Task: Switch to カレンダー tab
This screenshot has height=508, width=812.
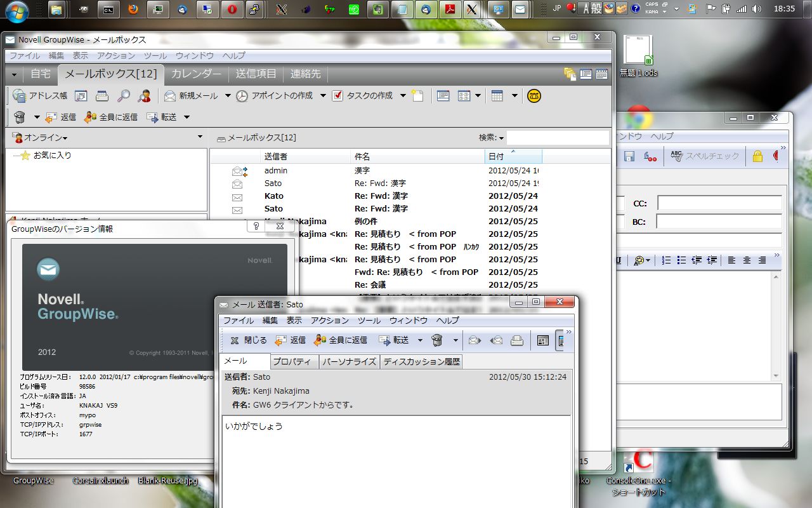Action: pyautogui.click(x=197, y=74)
